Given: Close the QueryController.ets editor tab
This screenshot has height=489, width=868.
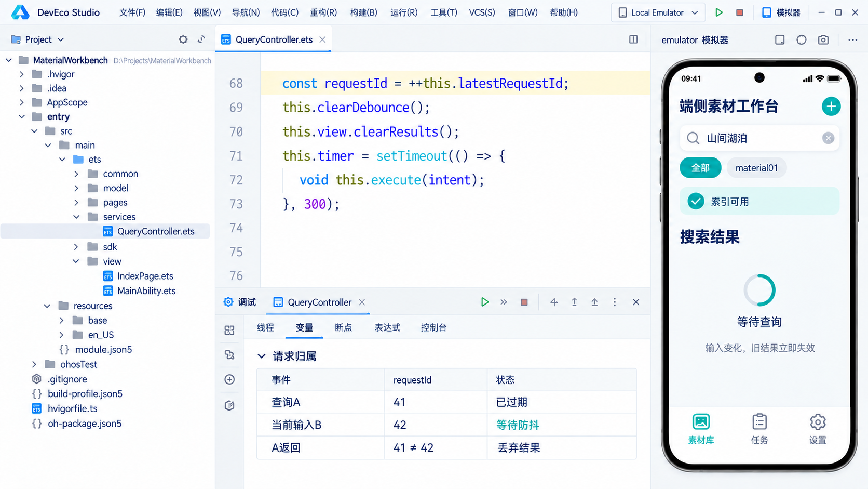Looking at the screenshot, I should tap(322, 39).
